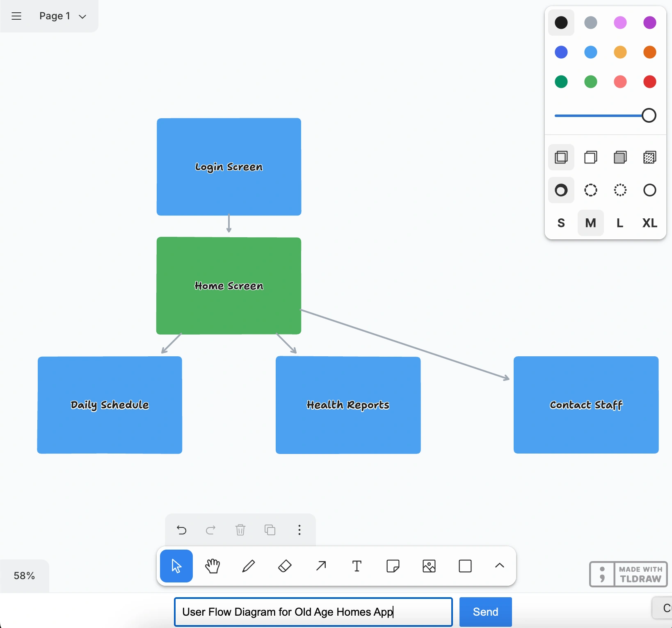Click the Send button
672x628 pixels.
tap(486, 612)
